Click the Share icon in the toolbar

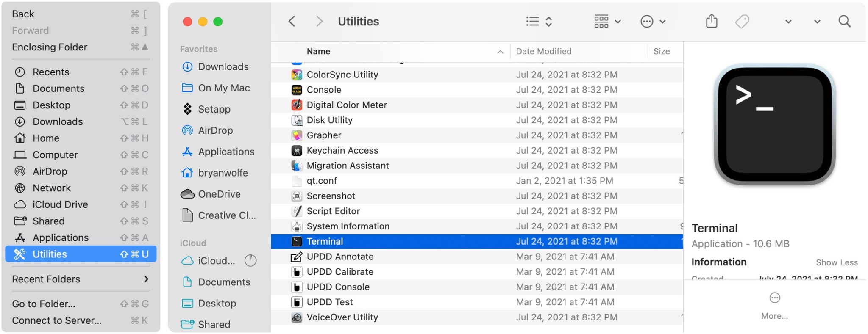click(712, 21)
